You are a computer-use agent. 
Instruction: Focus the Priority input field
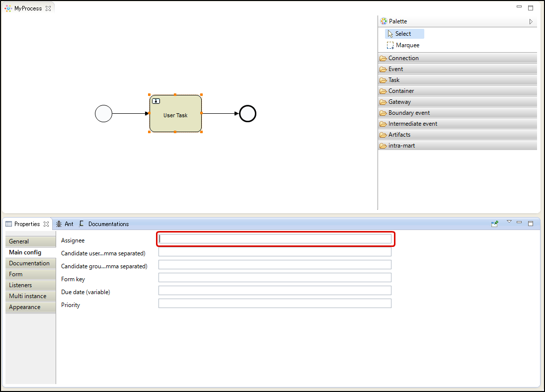point(275,303)
